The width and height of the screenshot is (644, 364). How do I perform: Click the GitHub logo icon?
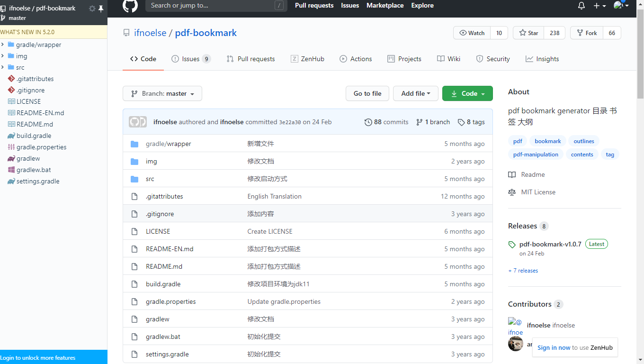tap(130, 6)
